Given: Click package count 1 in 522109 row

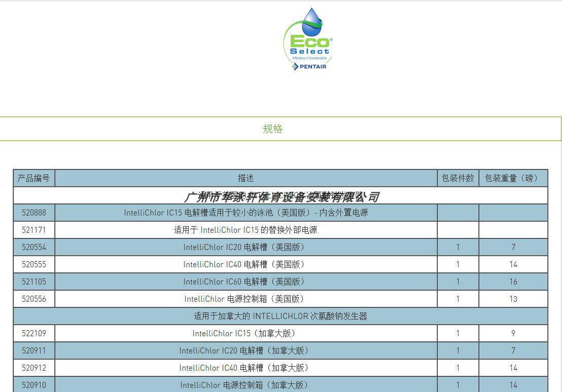Looking at the screenshot, I should [x=458, y=333].
